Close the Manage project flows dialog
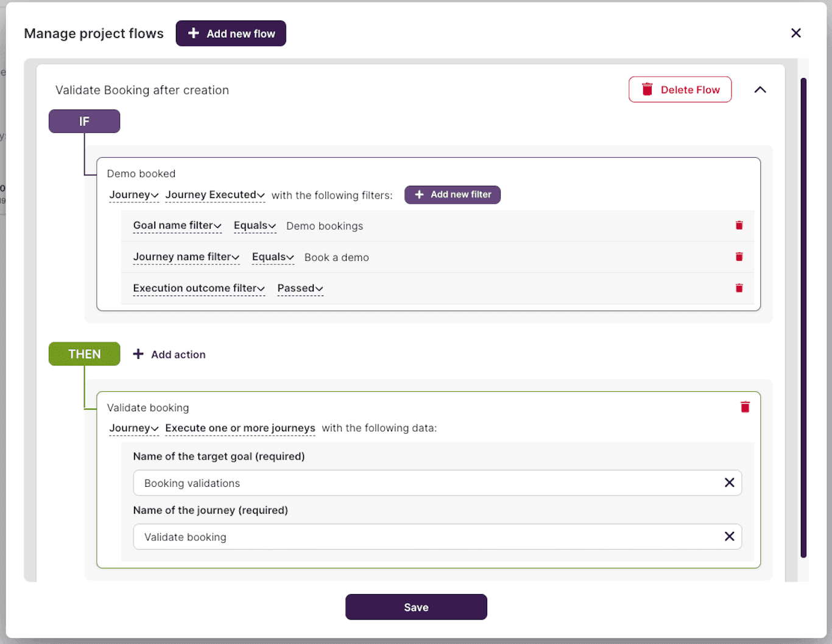This screenshot has height=644, width=832. (796, 33)
